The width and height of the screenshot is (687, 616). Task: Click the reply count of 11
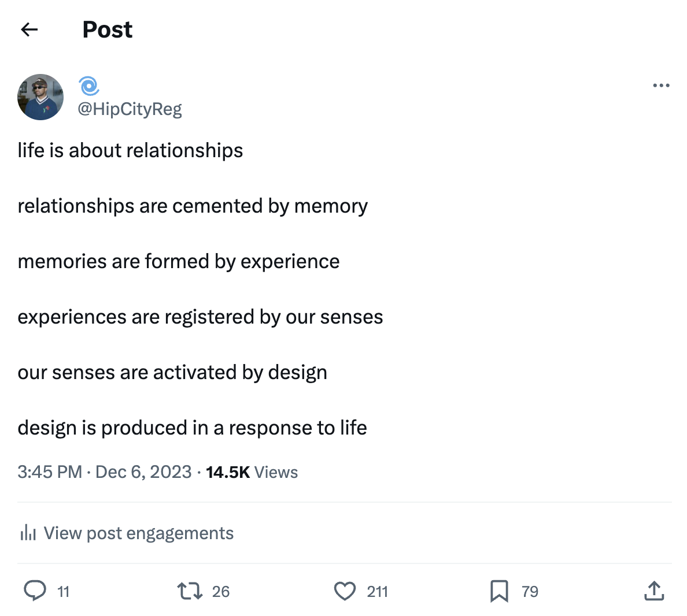64,592
